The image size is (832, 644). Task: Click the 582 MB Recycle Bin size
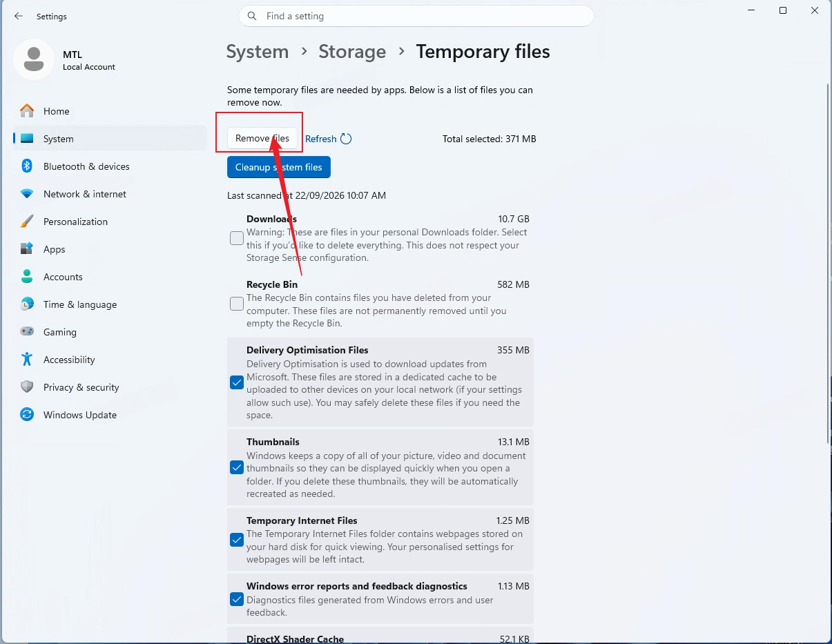click(x=513, y=284)
